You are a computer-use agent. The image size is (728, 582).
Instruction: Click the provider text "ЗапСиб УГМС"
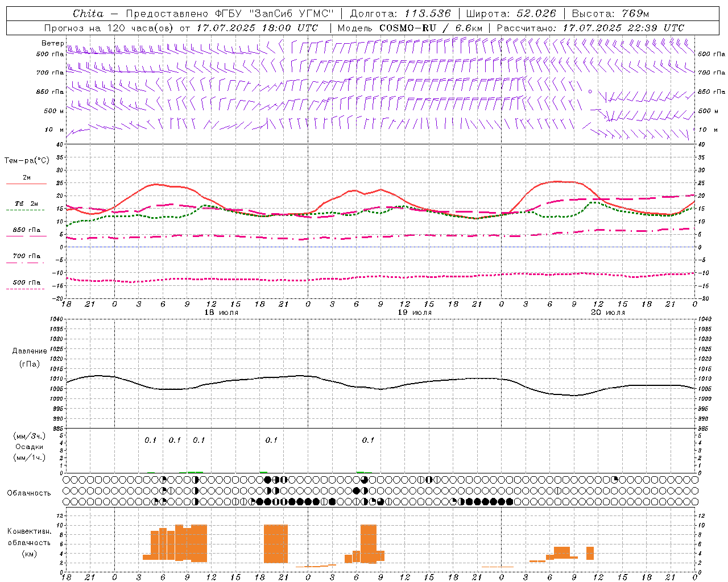click(291, 14)
